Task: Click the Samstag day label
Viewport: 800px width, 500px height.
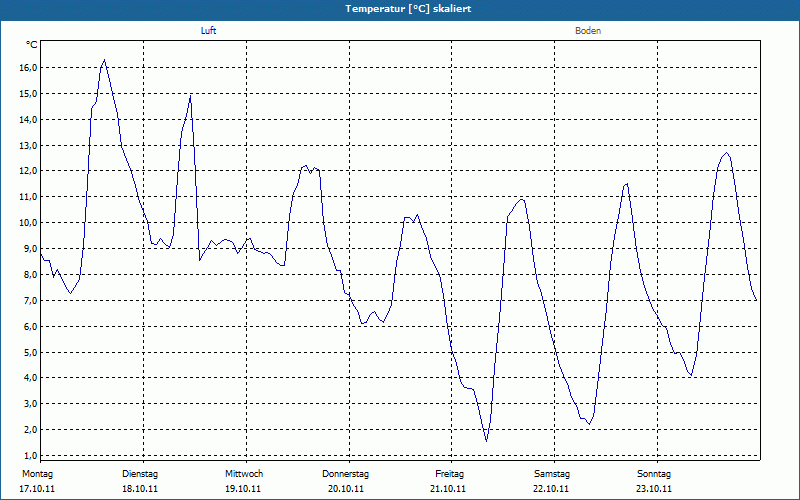Action: point(552,474)
